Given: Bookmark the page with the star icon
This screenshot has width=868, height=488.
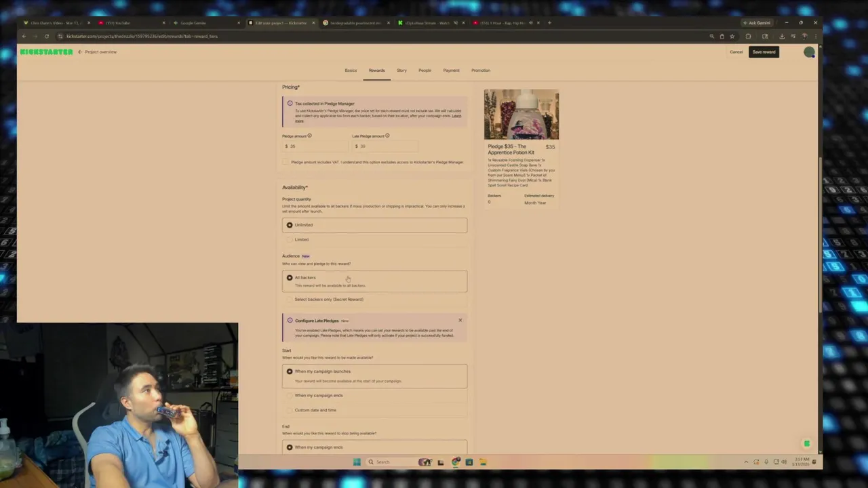Looking at the screenshot, I should click(x=732, y=37).
